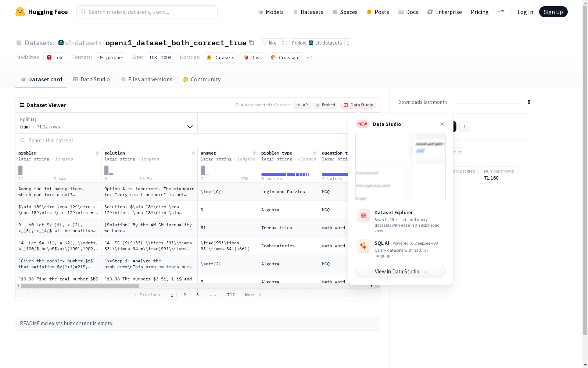Sort the problem column
This screenshot has width=588, height=368.
coord(97,153)
